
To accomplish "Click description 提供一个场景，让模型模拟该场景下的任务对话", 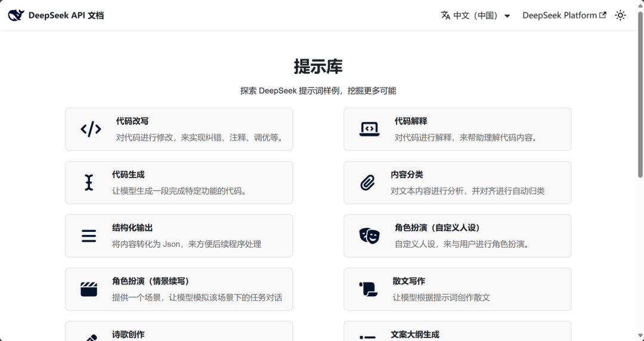I will pos(197,298).
